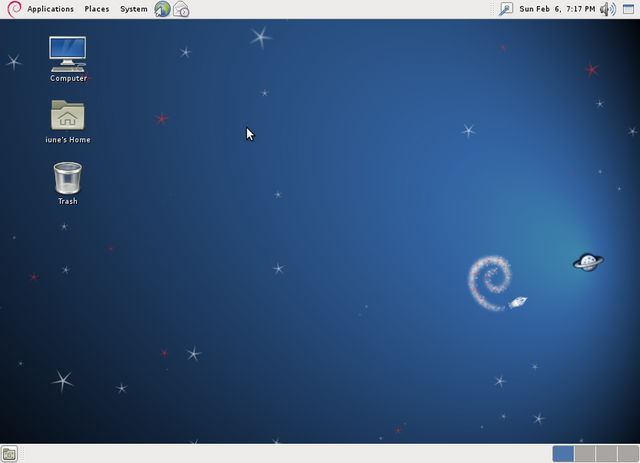Switch to the second workspace
Screen dimensions: 640x463
point(585,454)
